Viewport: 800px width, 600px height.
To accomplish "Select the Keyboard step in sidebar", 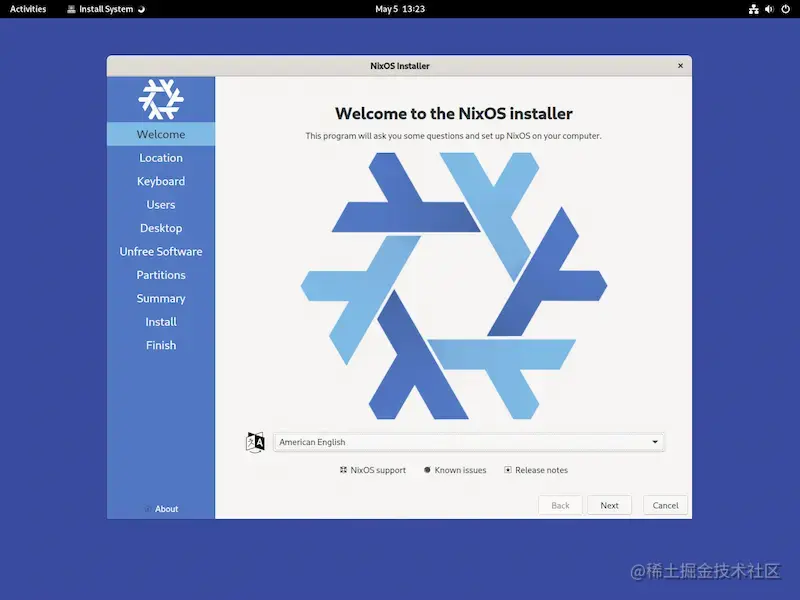I will point(161,181).
